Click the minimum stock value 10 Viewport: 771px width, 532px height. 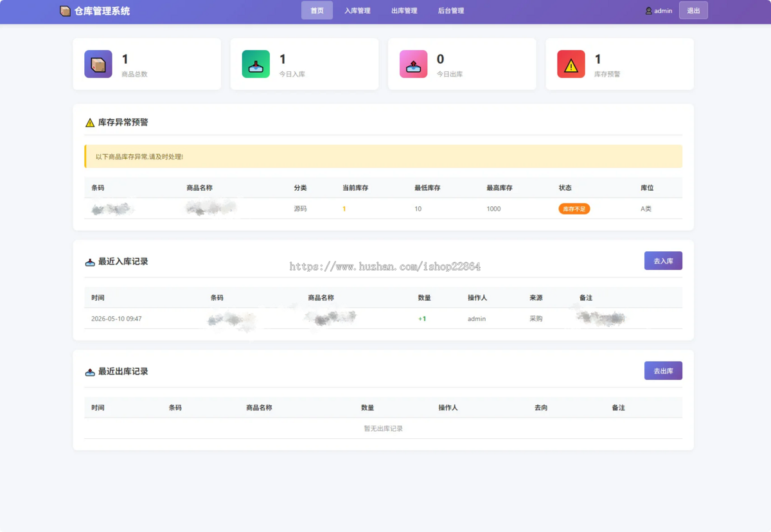(x=418, y=209)
